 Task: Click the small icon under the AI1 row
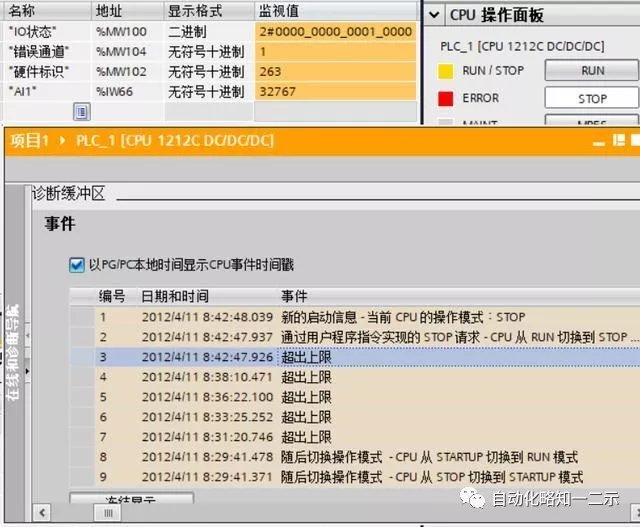tap(81, 111)
